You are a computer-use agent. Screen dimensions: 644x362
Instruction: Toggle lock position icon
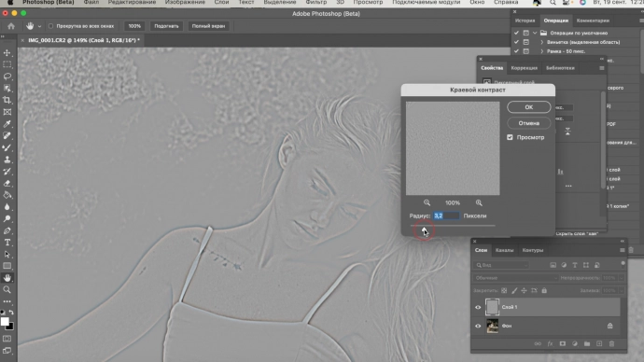(x=525, y=290)
